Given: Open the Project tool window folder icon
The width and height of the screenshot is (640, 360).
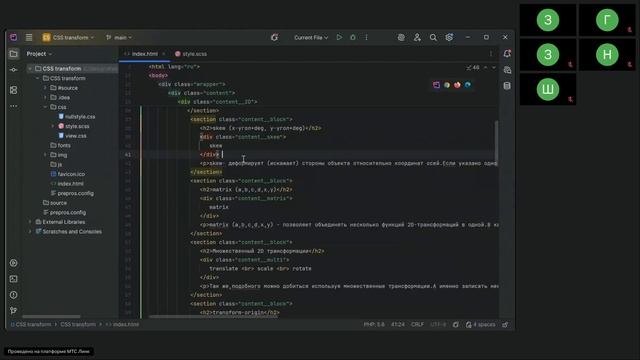Looking at the screenshot, I should pos(13,53).
